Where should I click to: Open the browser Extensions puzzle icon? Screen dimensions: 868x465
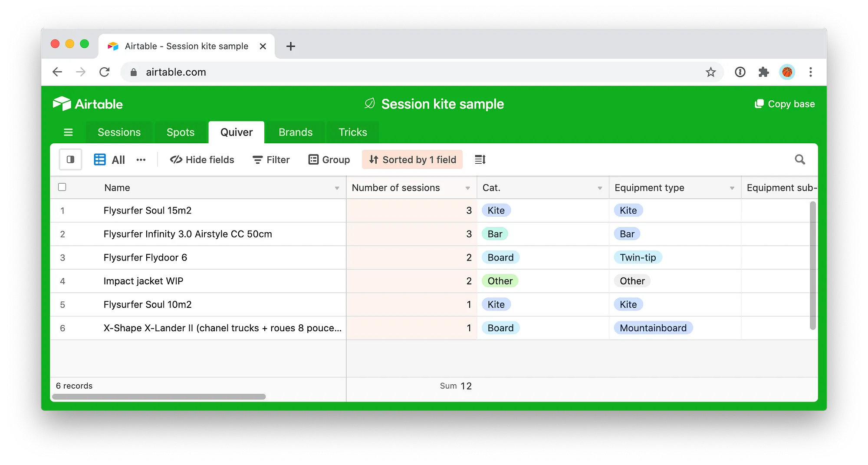click(x=763, y=72)
